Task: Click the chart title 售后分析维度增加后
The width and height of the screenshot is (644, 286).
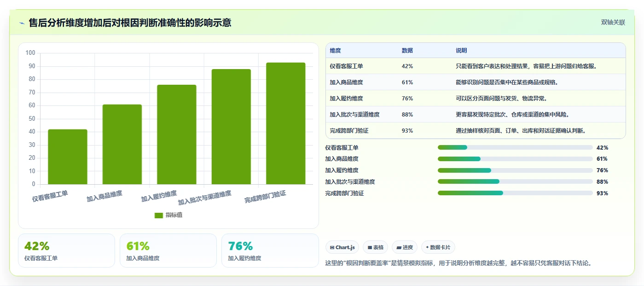Action: click(x=130, y=23)
